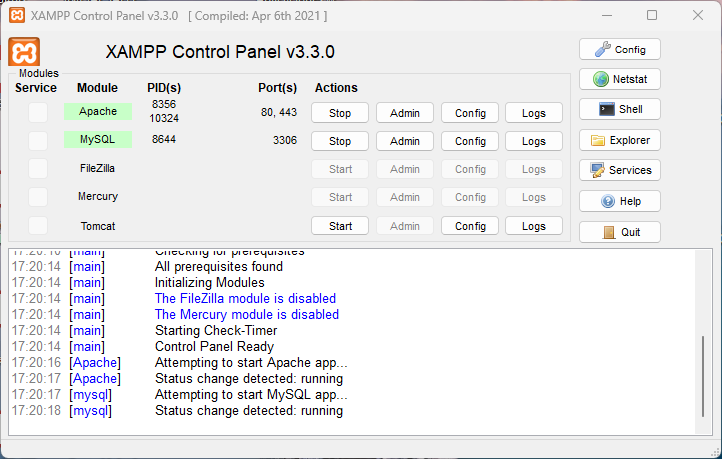722x459 pixels.
Task: View MySQL Logs
Action: [534, 141]
